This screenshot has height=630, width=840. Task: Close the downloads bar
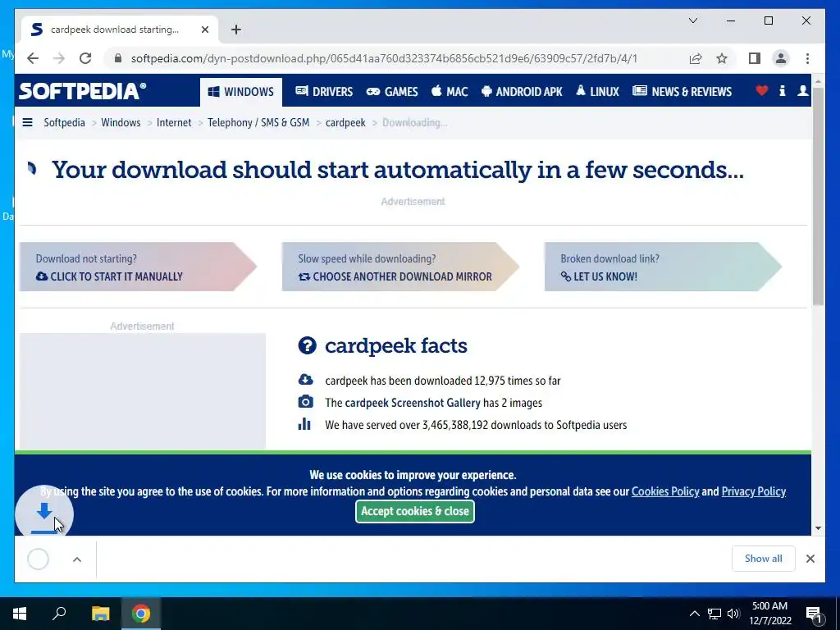(810, 559)
